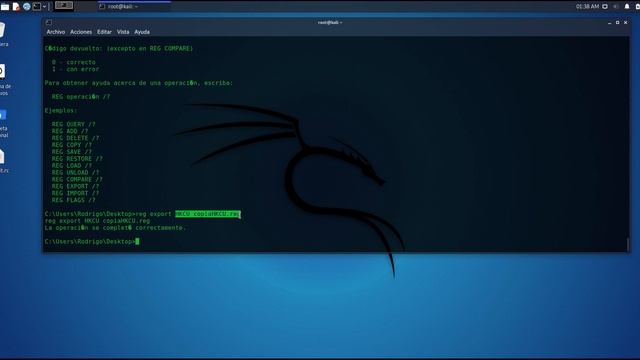
Task: Click the trash icon on the desktop
Action: point(2,31)
